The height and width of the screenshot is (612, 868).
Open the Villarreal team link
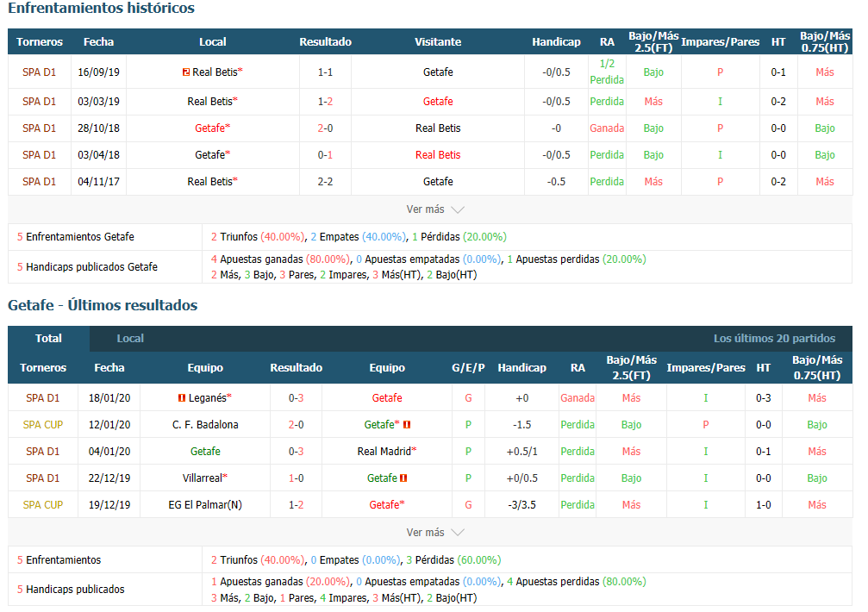[203, 478]
